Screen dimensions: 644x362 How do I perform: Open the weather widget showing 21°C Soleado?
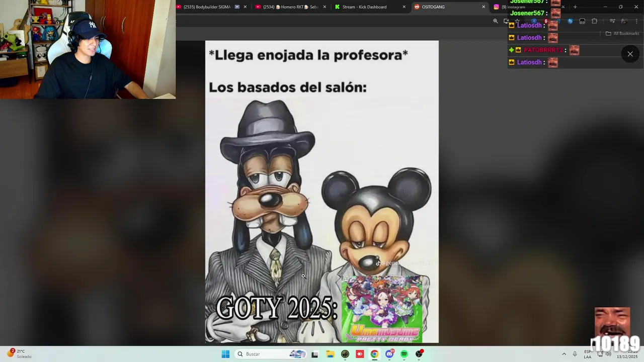19,354
